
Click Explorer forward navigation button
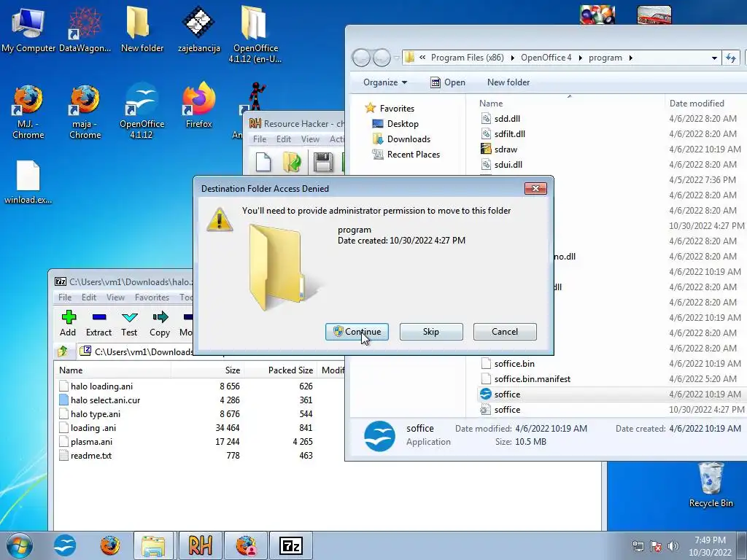coord(382,58)
